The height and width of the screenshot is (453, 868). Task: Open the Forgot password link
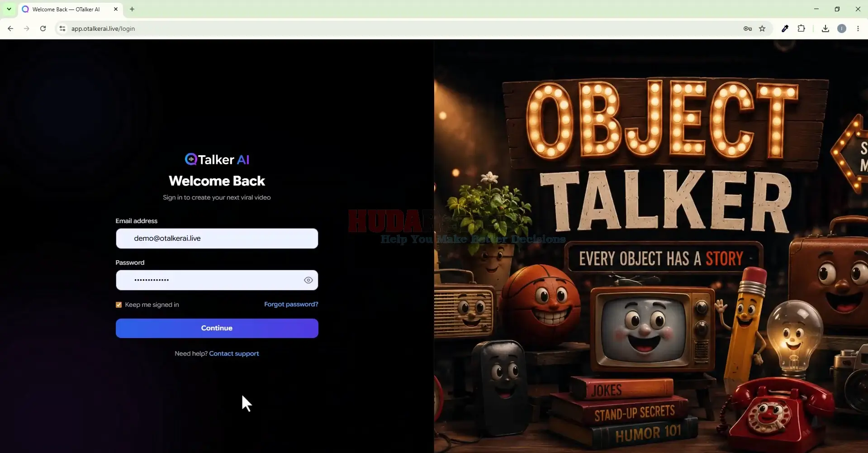291,304
